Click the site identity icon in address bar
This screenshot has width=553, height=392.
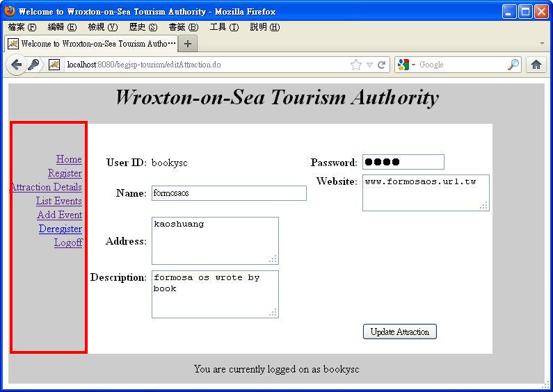pyautogui.click(x=54, y=65)
